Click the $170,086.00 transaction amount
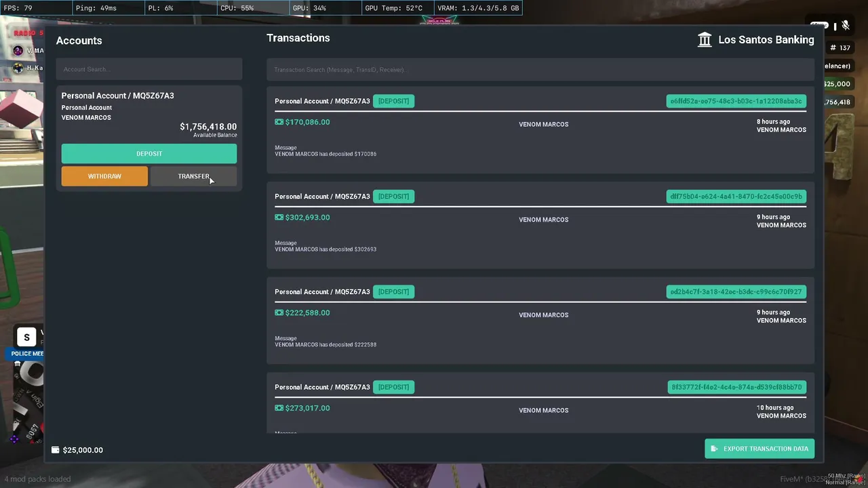 (x=307, y=122)
